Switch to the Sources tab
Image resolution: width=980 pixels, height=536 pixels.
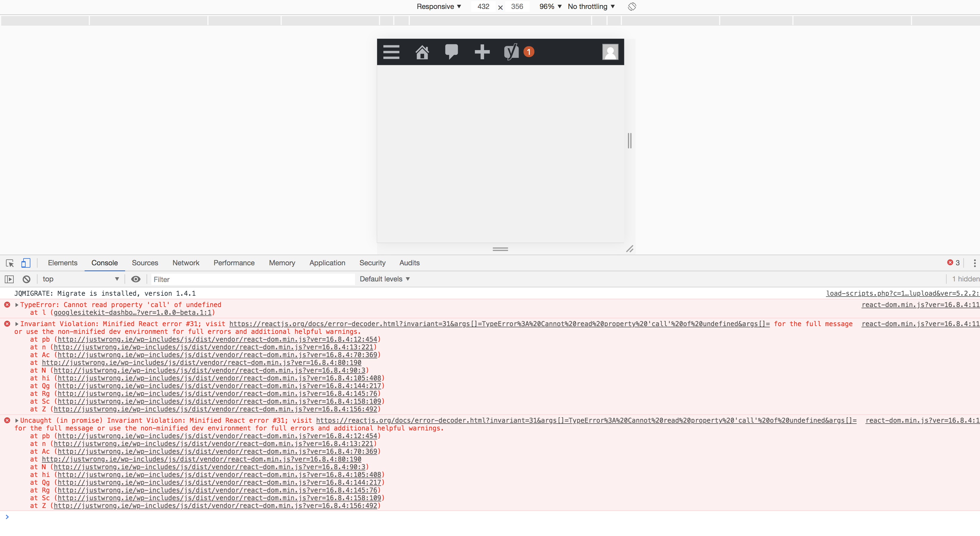click(x=145, y=263)
